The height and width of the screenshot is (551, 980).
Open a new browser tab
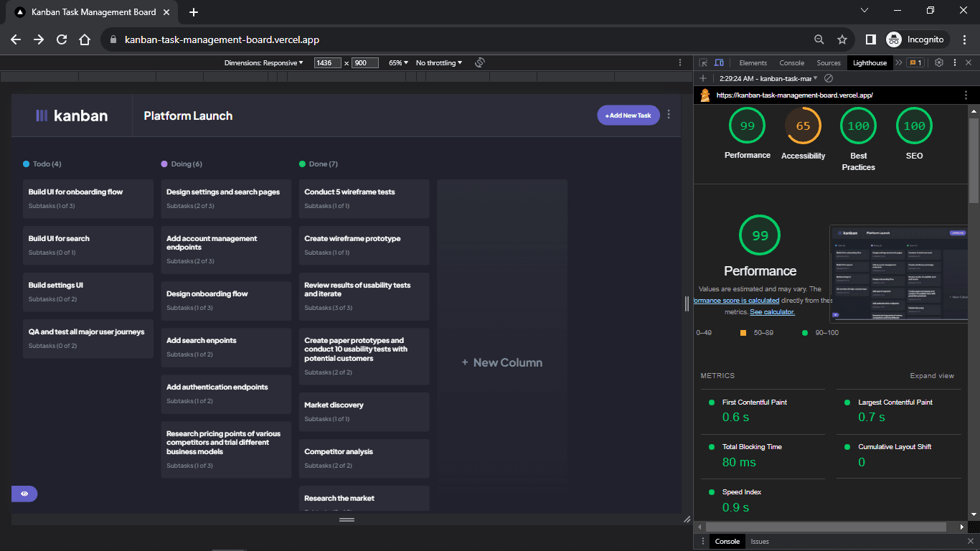click(x=194, y=12)
